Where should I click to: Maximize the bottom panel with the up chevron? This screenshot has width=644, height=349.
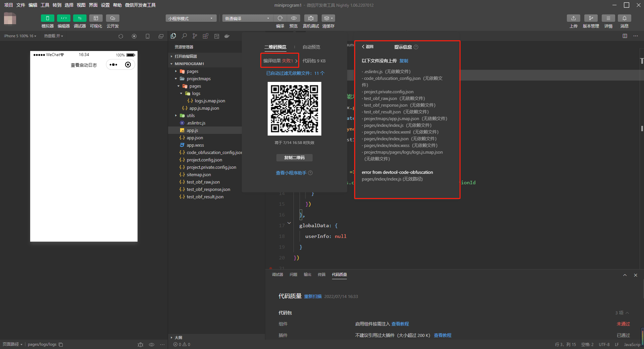pos(625,275)
